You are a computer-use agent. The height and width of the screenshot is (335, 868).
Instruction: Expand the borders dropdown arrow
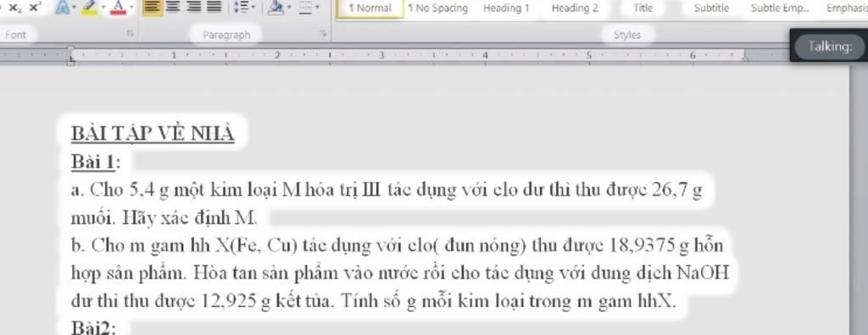(317, 7)
